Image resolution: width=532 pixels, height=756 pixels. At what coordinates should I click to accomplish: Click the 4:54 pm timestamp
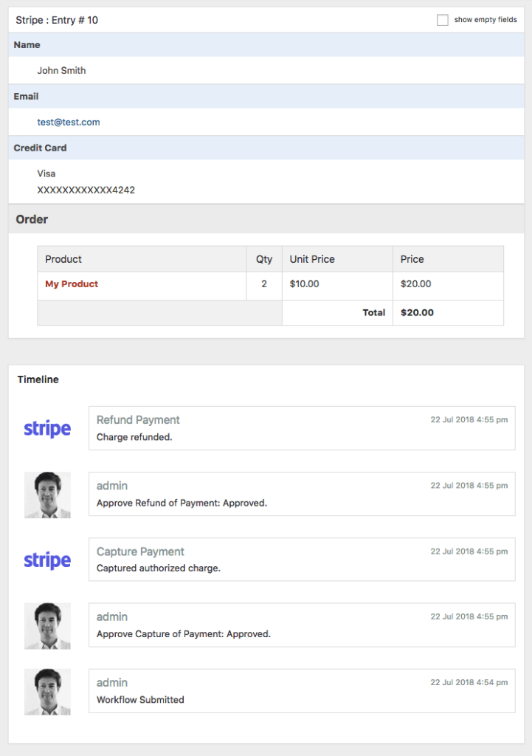point(469,683)
